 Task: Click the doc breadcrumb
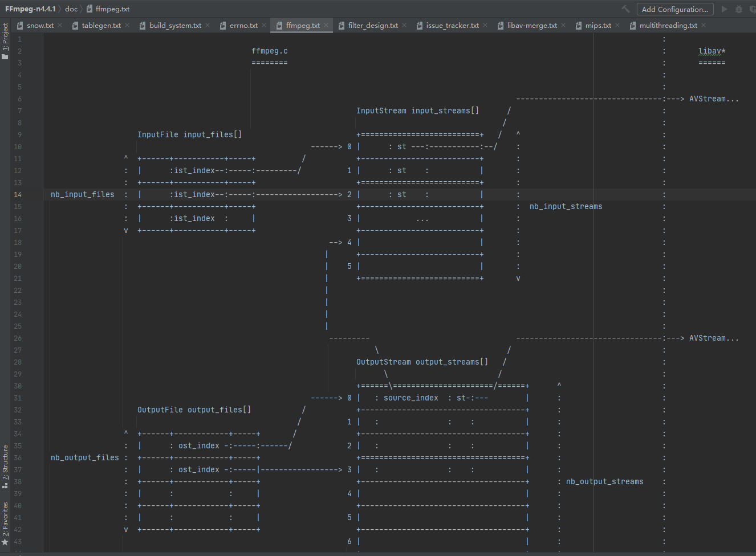(x=71, y=9)
